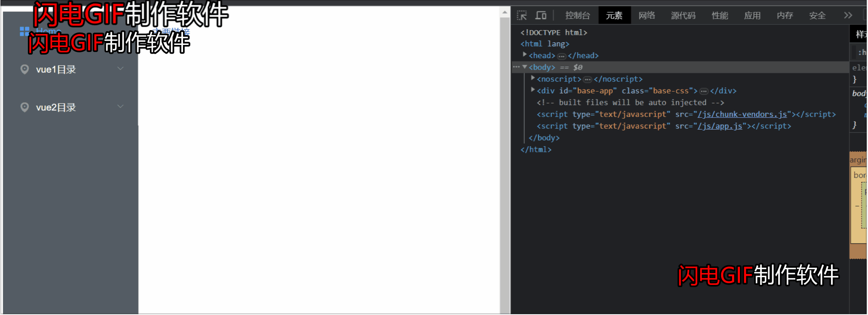Click the ellipsis badge inside noscript tag
This screenshot has width=868, height=315.
click(x=587, y=80)
